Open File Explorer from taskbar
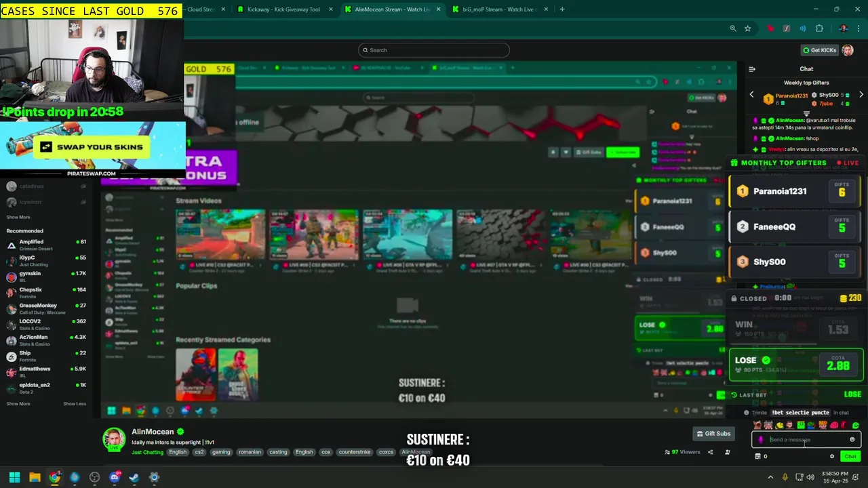868x488 pixels. point(35,477)
